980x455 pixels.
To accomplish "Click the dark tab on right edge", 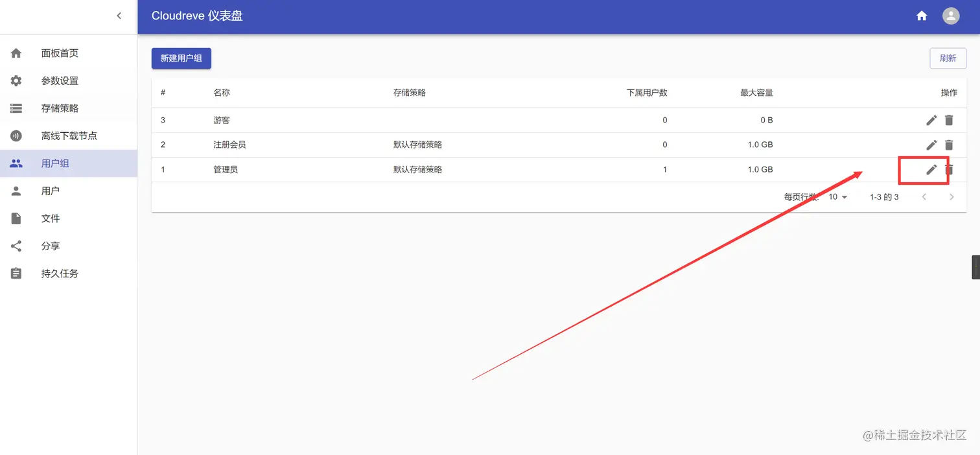I will (976, 267).
